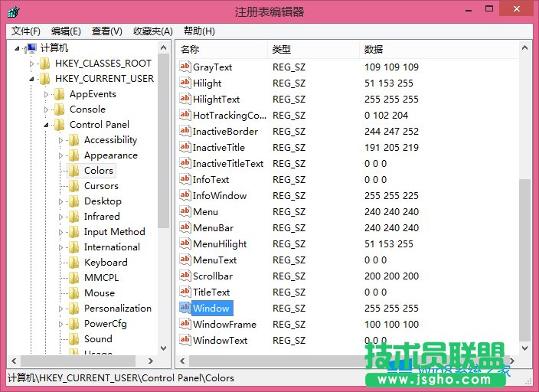Click the HKEY_CLASSES_ROOT folder icon
Viewport: 539px width, 392px height.
pyautogui.click(x=44, y=64)
